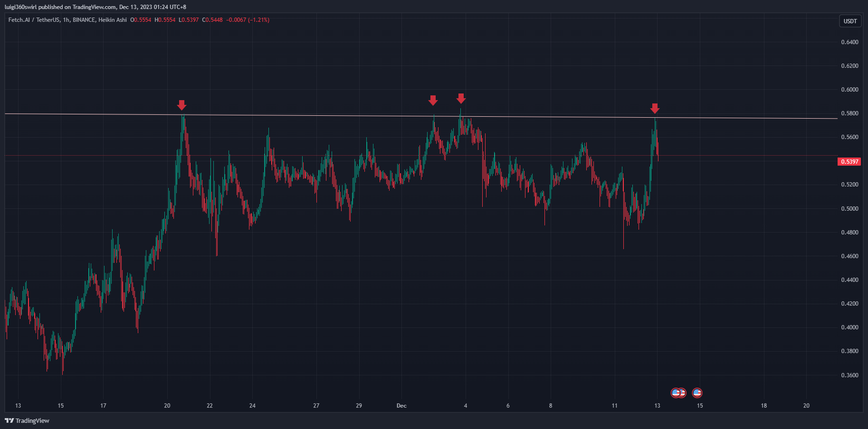Click the red 0.5397 current price label

pos(849,162)
